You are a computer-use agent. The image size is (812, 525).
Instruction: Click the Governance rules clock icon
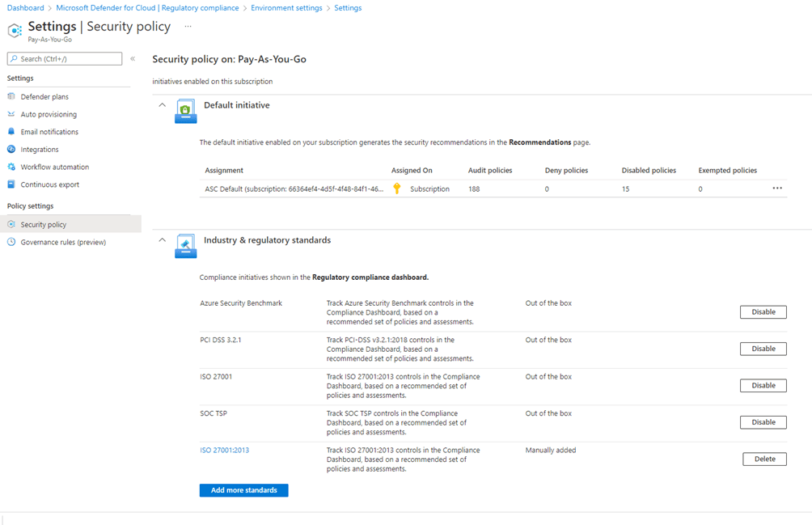[x=11, y=242]
